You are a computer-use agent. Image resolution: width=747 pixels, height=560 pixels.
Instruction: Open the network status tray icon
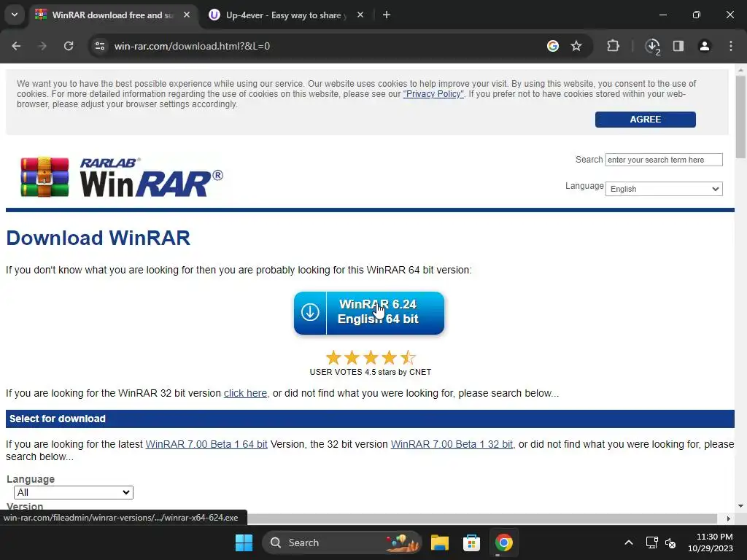pyautogui.click(x=651, y=542)
